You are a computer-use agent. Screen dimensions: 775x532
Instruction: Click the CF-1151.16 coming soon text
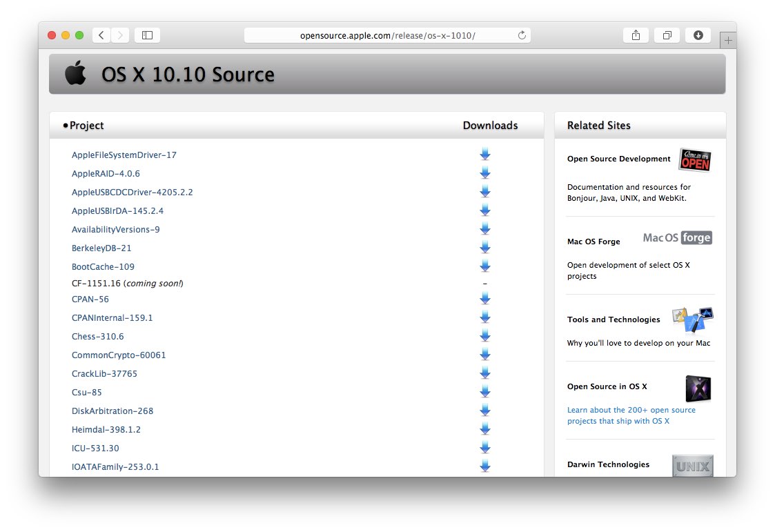tap(128, 283)
